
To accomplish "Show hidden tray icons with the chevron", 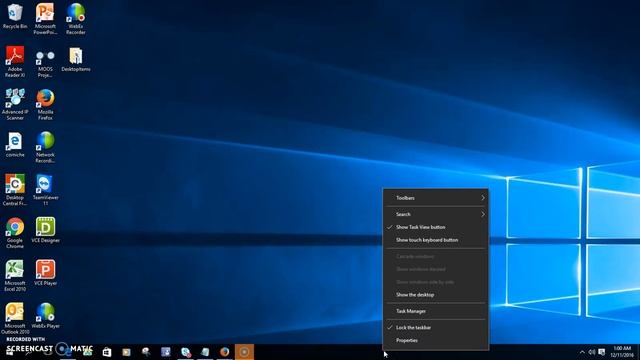I will point(582,352).
